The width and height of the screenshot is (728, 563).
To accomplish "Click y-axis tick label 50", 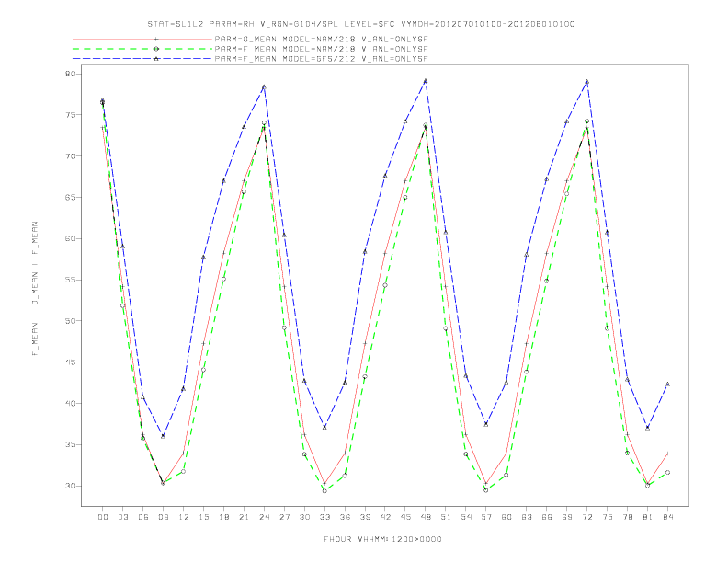I will (71, 321).
